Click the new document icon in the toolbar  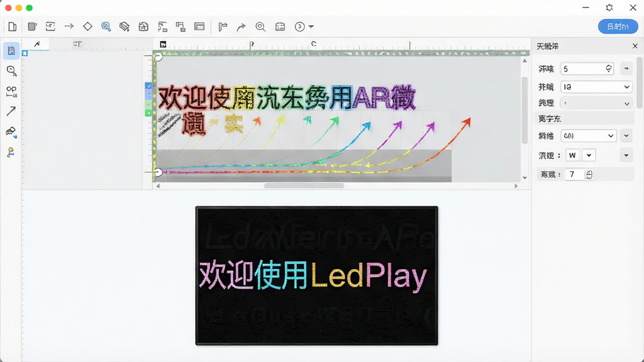(x=13, y=26)
